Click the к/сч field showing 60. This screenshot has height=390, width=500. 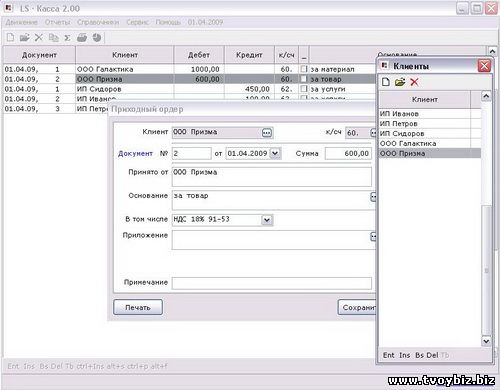[358, 133]
